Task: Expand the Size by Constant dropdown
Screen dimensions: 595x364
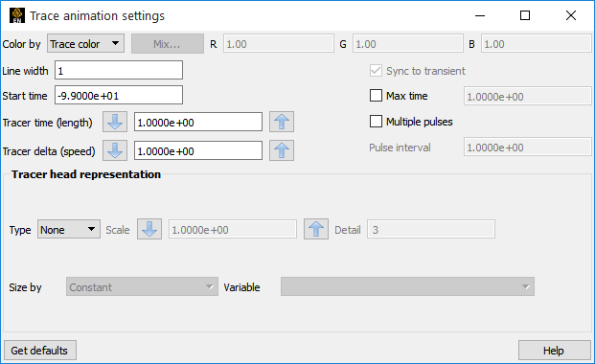Action: (x=143, y=286)
